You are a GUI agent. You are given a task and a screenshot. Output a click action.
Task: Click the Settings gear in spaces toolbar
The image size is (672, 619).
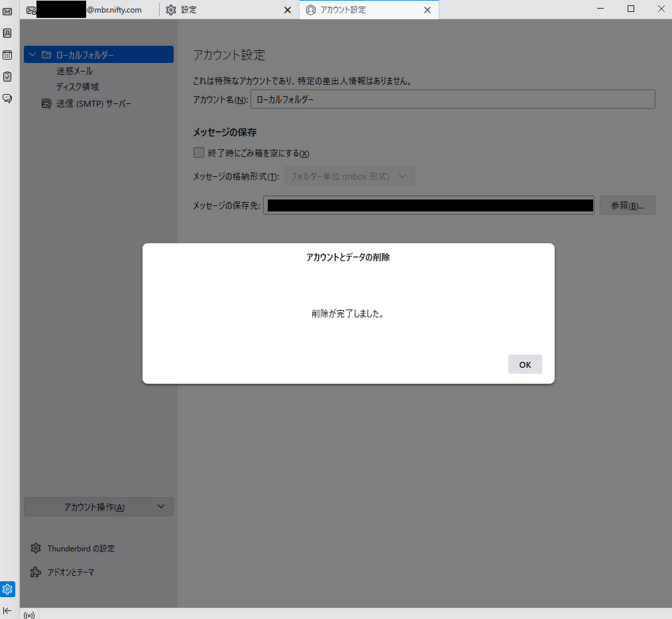tap(7, 589)
